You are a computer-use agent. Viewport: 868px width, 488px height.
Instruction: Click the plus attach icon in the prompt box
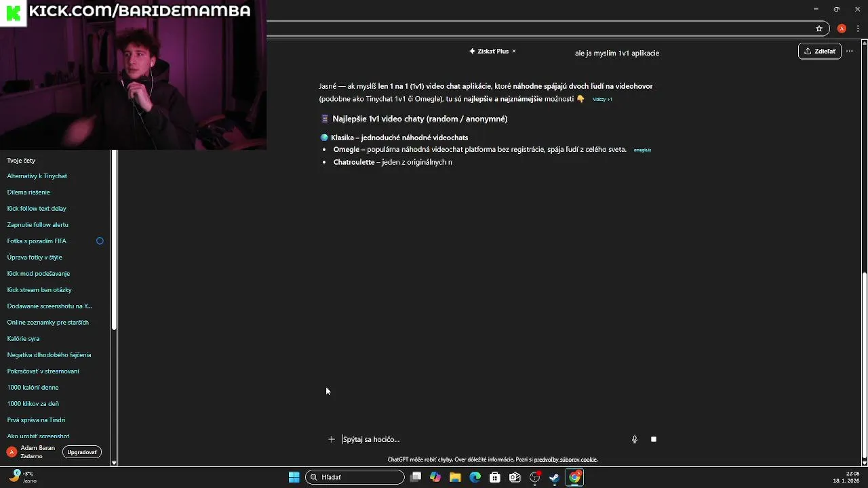[x=332, y=439]
